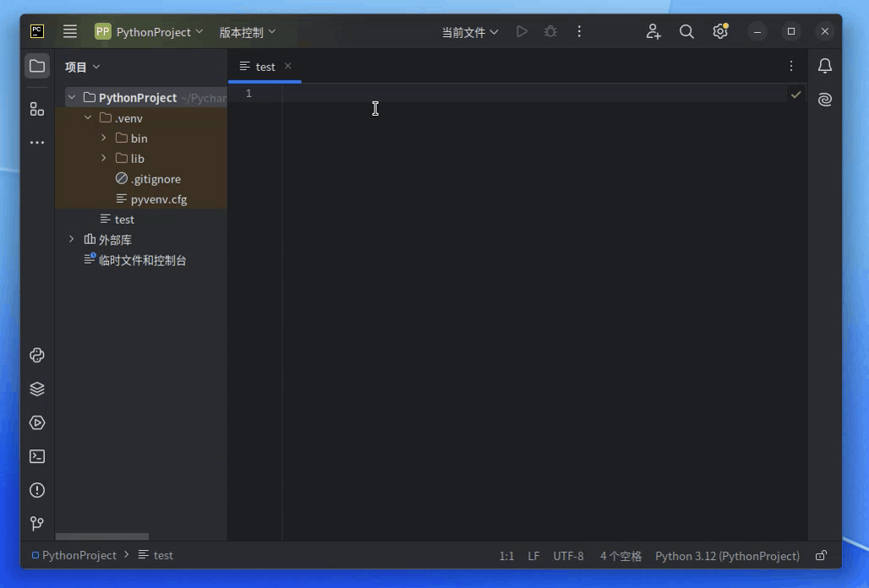Viewport: 869px width, 588px height.
Task: Switch to the test editor tab
Action: (265, 67)
